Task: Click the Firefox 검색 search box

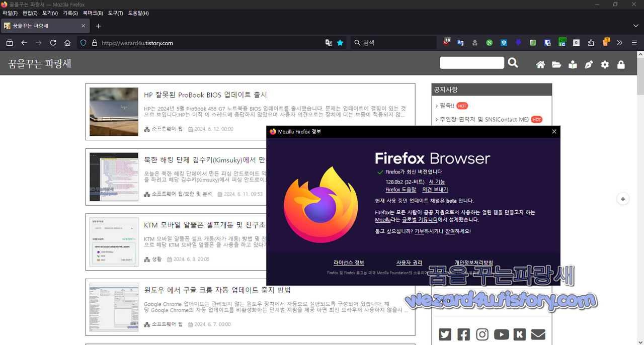Action: click(x=393, y=43)
